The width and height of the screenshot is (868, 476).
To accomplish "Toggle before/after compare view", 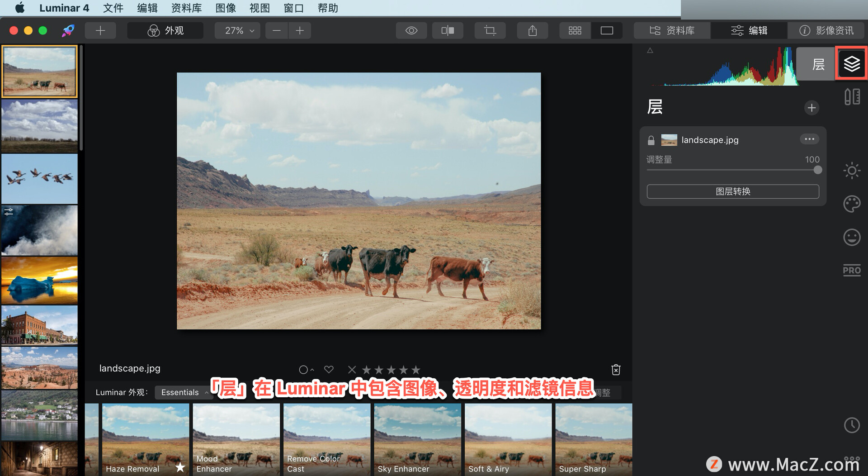I will 448,30.
